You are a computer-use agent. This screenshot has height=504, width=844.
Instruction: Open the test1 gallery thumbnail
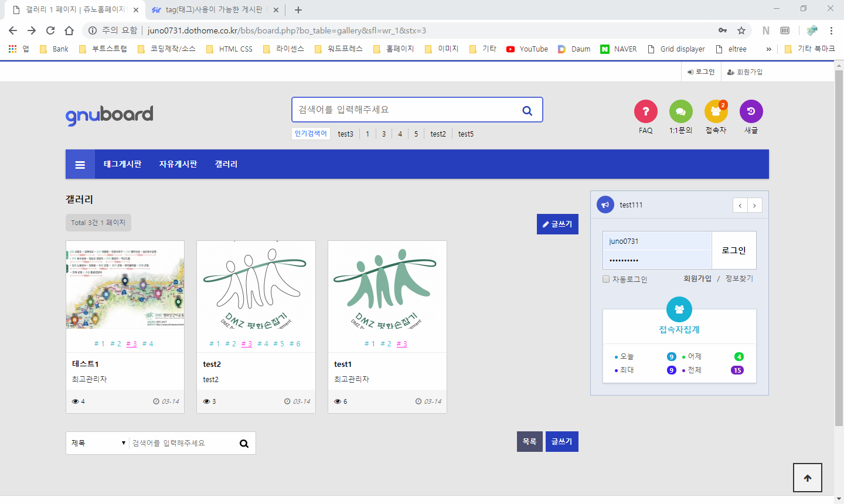[x=387, y=285]
